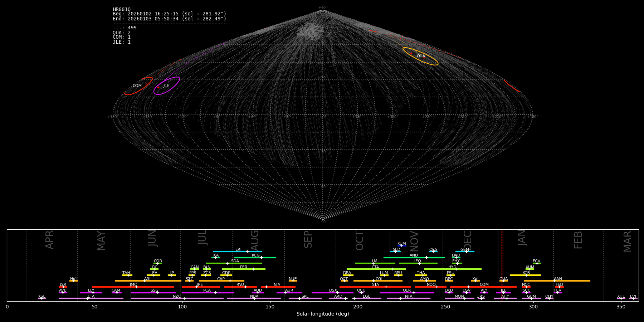
Task: Select the HR001Q station title text
Action: coord(122,10)
